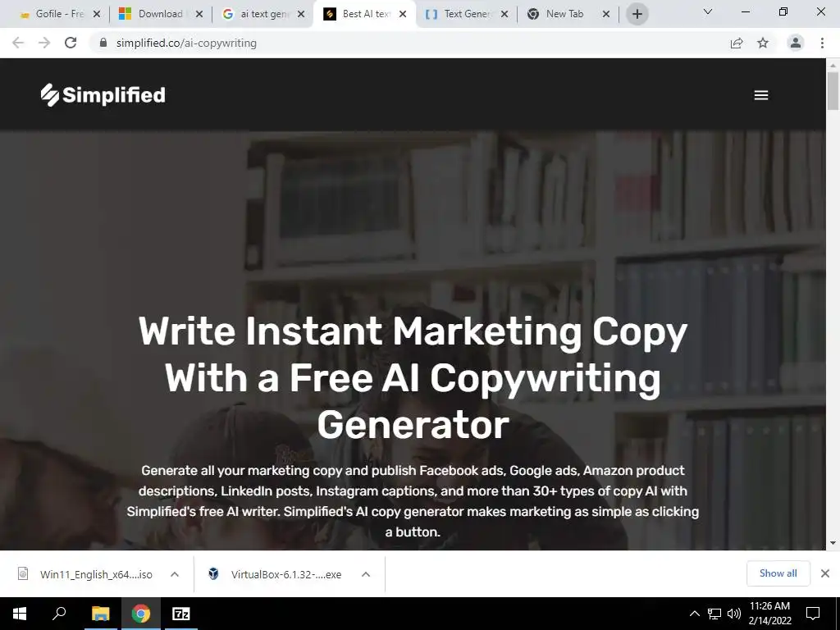The height and width of the screenshot is (630, 840).
Task: Switch to the Gofile tab
Action: (59, 14)
